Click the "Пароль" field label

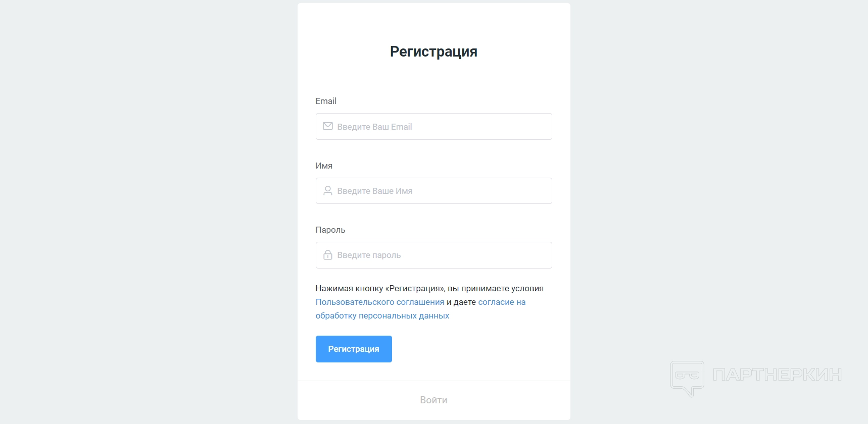[330, 230]
